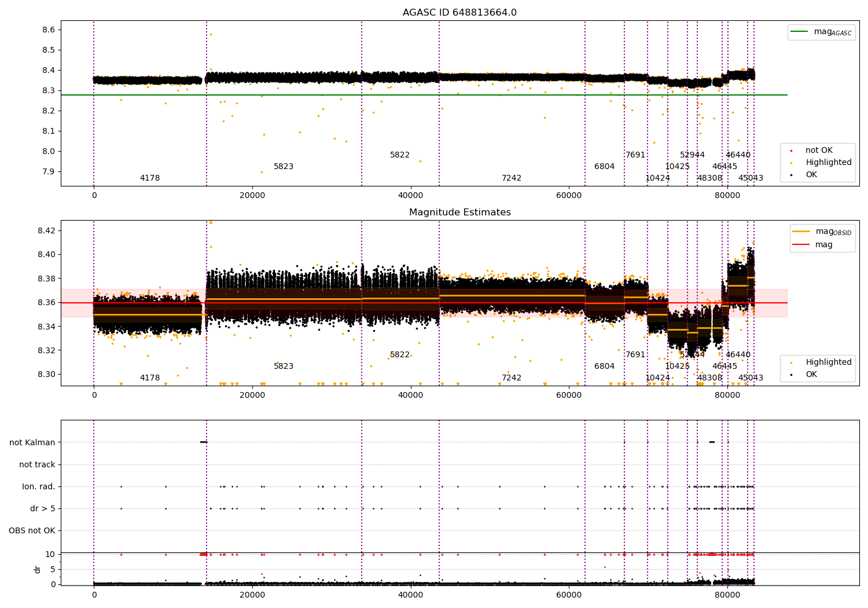Click y-axis tick '8.42' in middle plot
The height and width of the screenshot is (608, 868).
tap(46, 230)
